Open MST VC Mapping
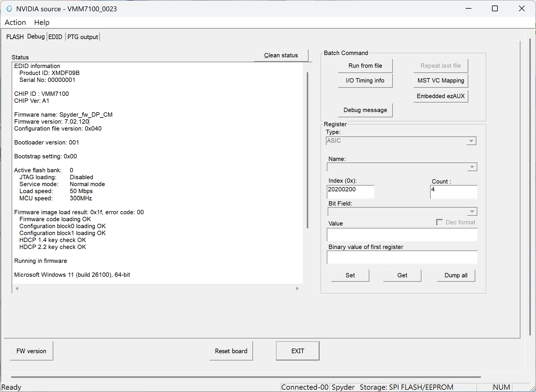This screenshot has height=392, width=536. 441,80
